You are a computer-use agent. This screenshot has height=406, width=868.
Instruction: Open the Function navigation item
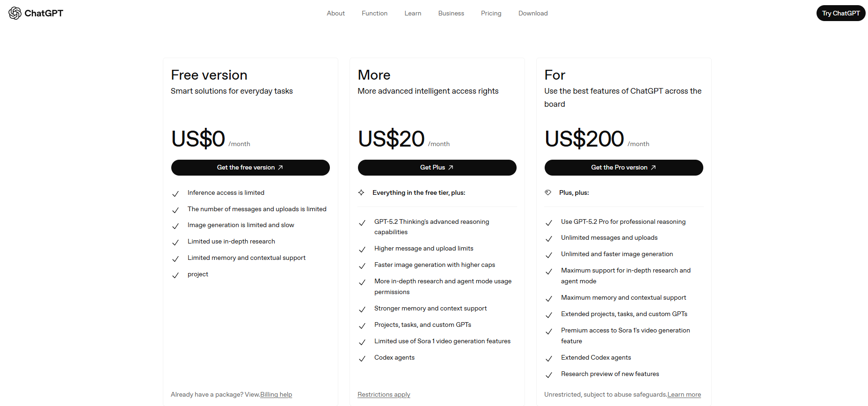374,13
